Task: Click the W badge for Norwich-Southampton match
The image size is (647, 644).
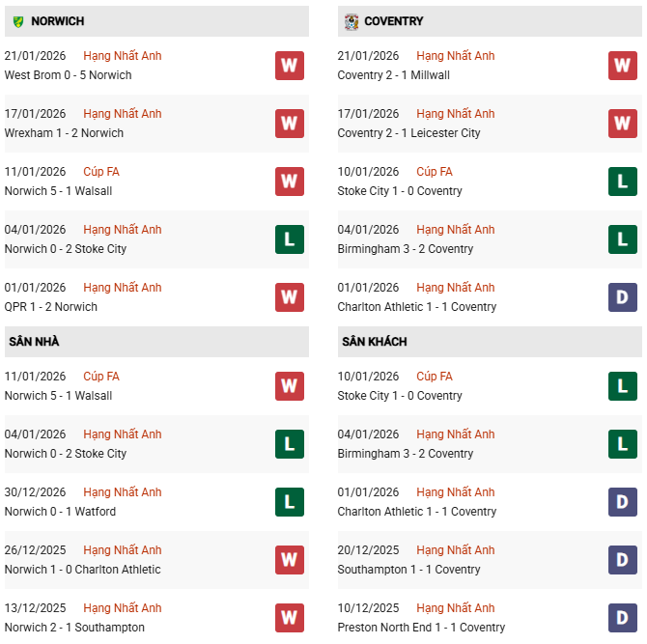Action: [x=289, y=618]
